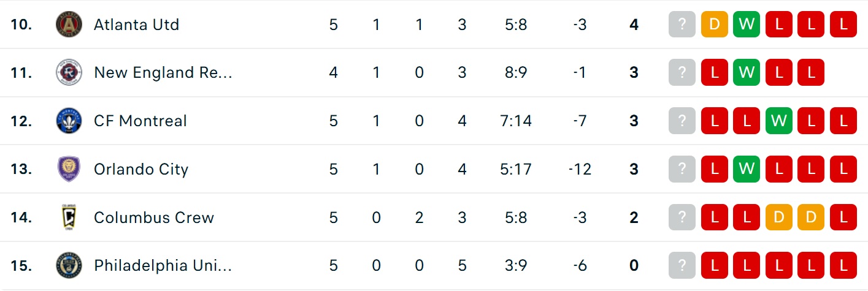Click the New England Revolution crest

[x=69, y=73]
